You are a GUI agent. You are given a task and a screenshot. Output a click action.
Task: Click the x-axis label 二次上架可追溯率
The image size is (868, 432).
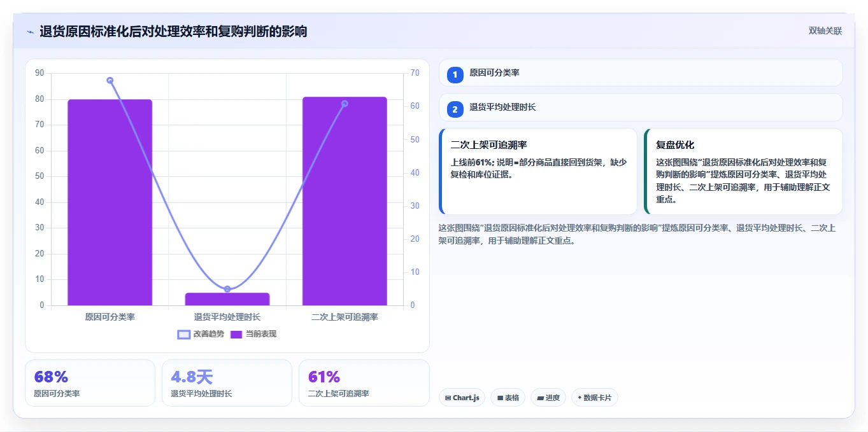(x=345, y=316)
